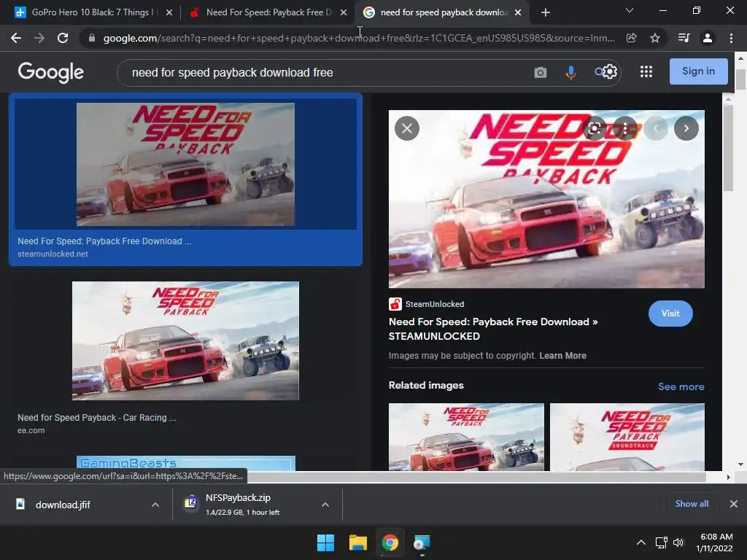Select the steamunlocked.net image result
Image resolution: width=747 pixels, height=560 pixels.
(x=185, y=179)
